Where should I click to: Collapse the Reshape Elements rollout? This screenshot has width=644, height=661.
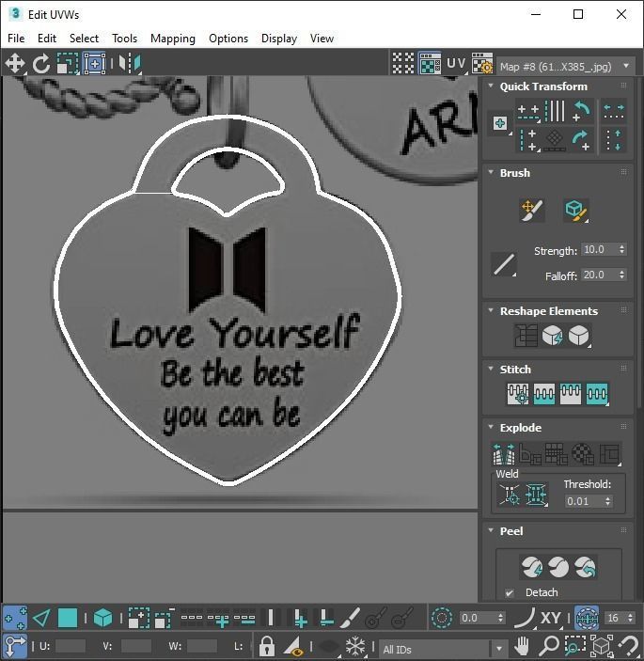coord(491,310)
